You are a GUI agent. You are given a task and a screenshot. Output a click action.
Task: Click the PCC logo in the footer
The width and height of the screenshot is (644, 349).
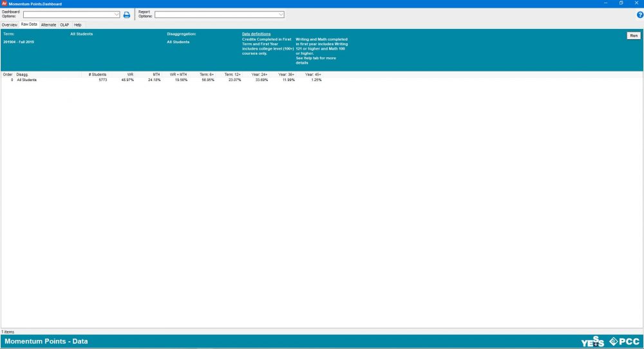pyautogui.click(x=624, y=341)
